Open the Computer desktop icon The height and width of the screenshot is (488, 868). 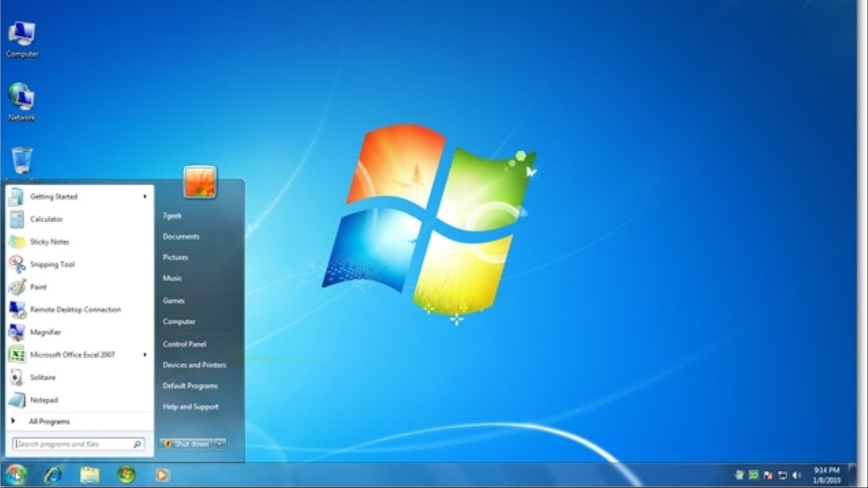click(x=22, y=37)
